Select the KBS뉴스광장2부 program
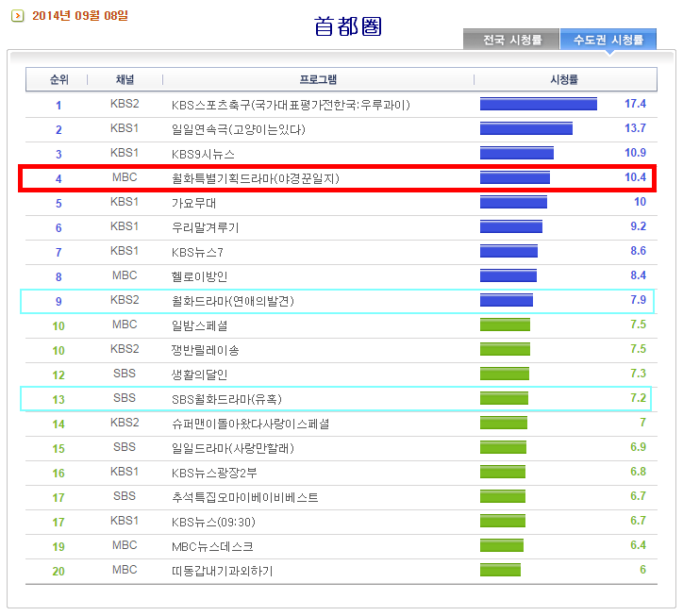The image size is (683, 616). (x=214, y=473)
